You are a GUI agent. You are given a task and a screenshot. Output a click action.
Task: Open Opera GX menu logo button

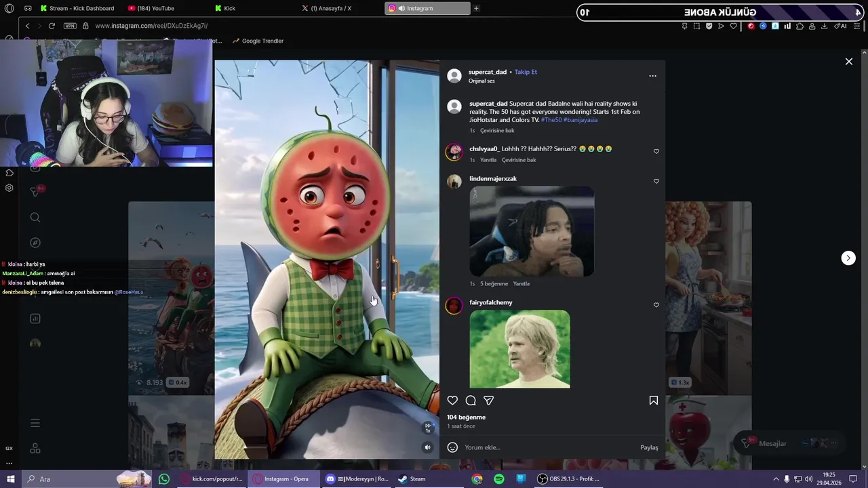point(9,8)
